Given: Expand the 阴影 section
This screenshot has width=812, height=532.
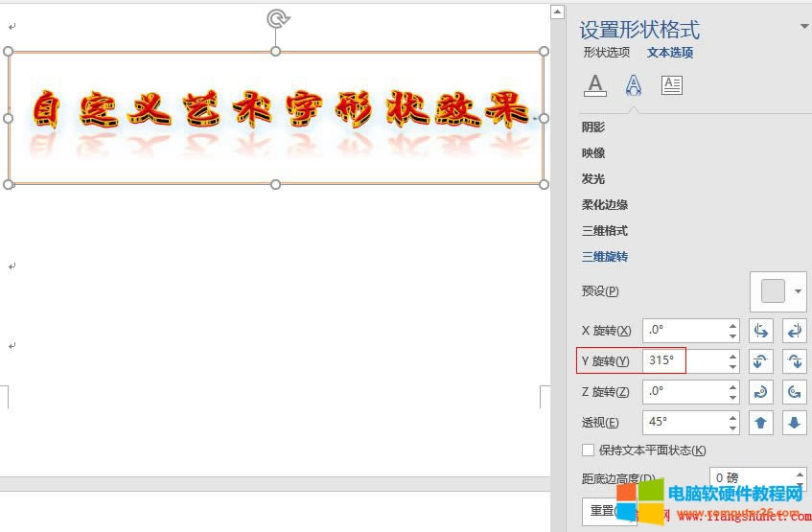Looking at the screenshot, I should (593, 127).
